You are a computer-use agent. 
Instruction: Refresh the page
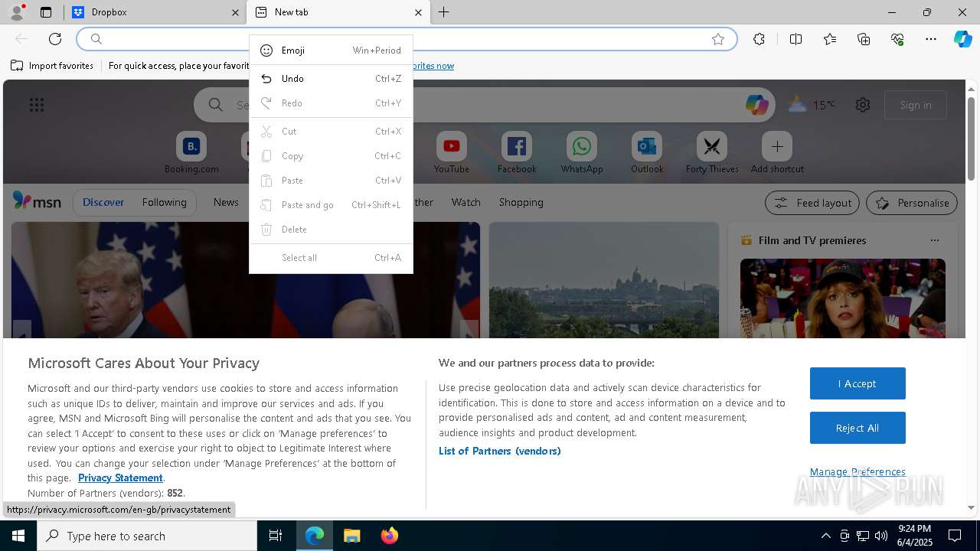click(55, 39)
